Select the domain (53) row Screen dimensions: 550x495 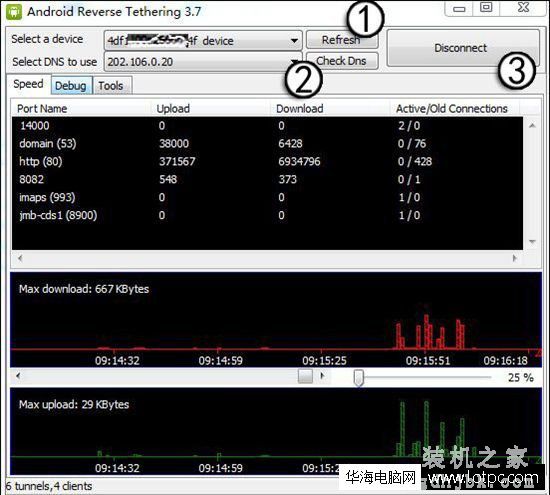(267, 143)
